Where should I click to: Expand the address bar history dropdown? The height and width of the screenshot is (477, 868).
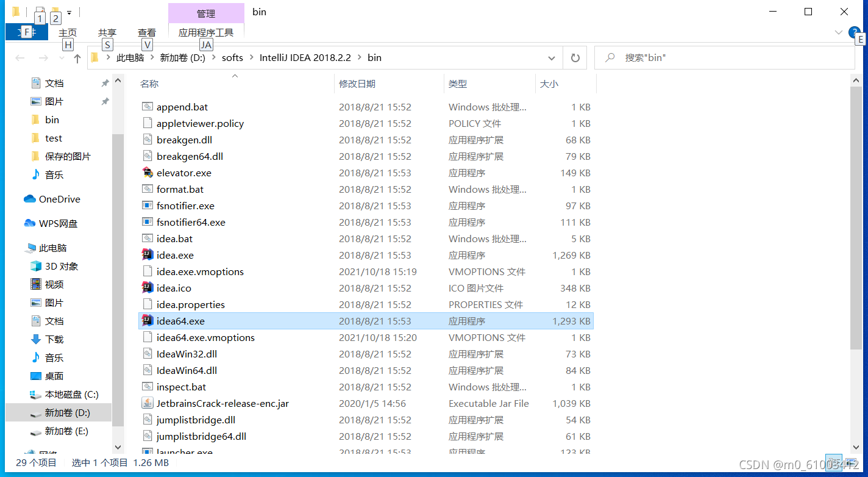(552, 58)
